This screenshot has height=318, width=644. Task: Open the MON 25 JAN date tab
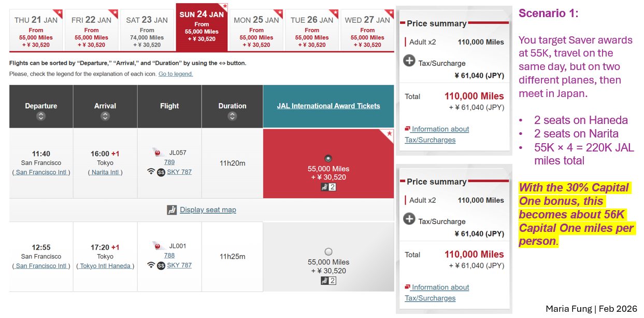coord(256,30)
